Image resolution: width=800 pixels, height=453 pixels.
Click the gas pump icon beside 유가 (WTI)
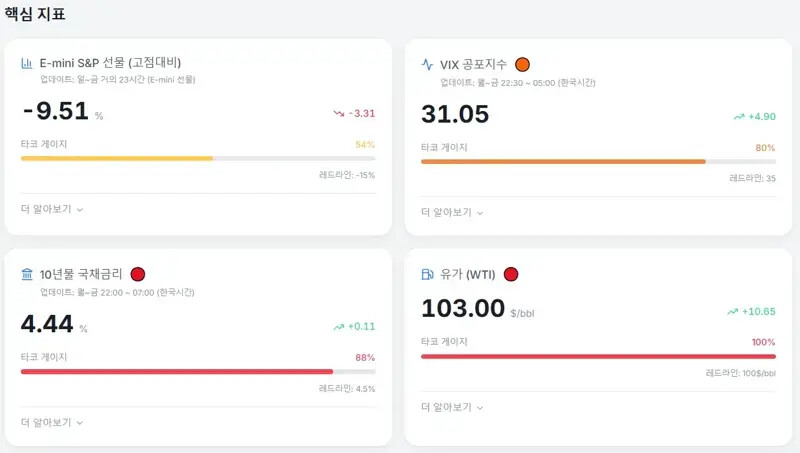[428, 274]
